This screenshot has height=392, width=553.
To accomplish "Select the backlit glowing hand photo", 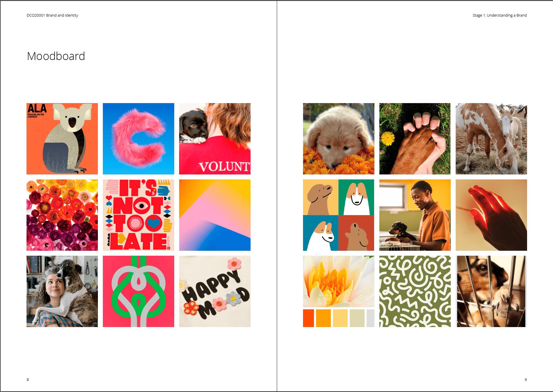I will pos(491,215).
